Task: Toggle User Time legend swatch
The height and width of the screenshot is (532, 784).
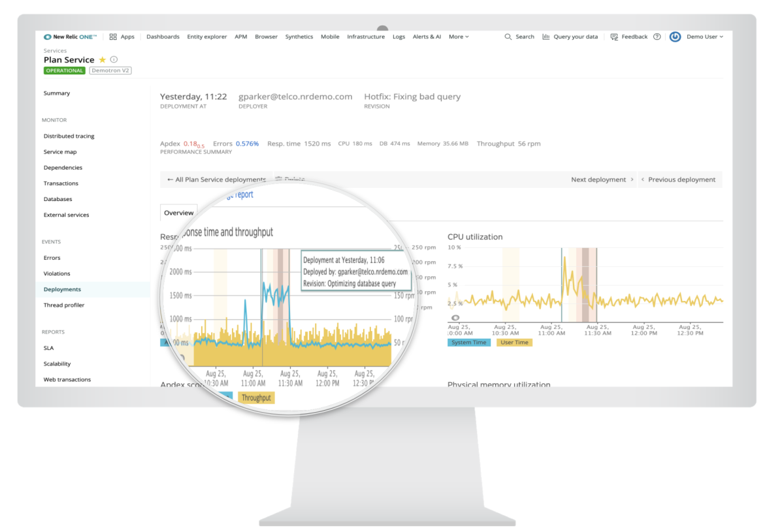Action: pyautogui.click(x=515, y=342)
